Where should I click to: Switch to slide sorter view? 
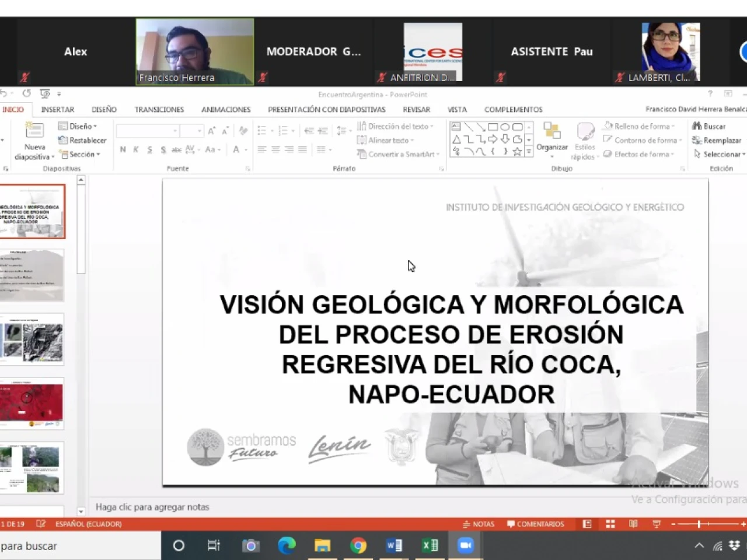(x=610, y=524)
